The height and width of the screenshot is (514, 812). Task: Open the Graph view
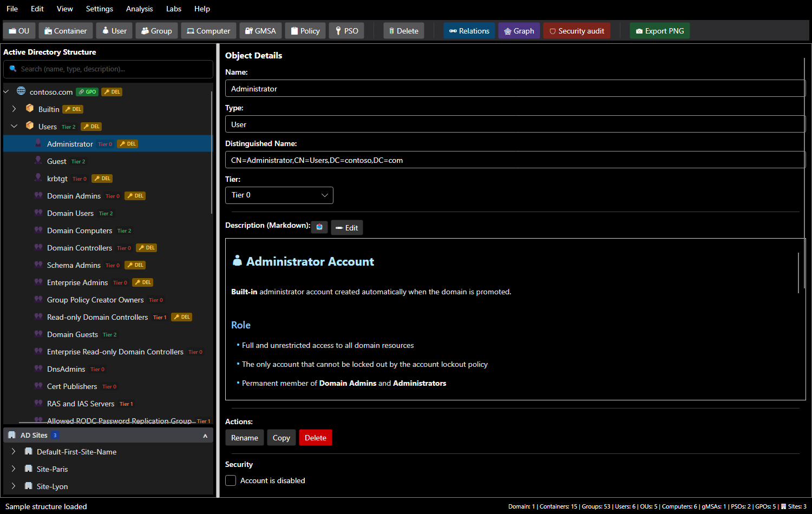tap(519, 31)
